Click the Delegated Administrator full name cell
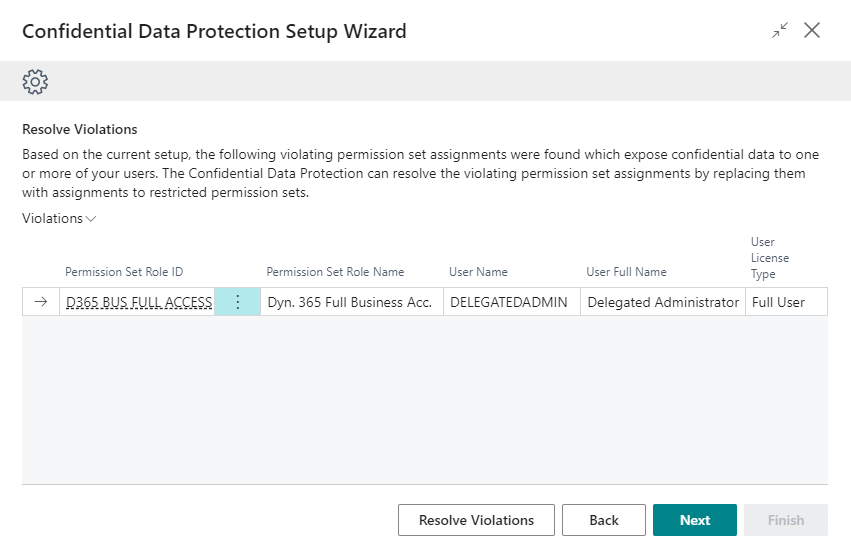 [x=663, y=302]
